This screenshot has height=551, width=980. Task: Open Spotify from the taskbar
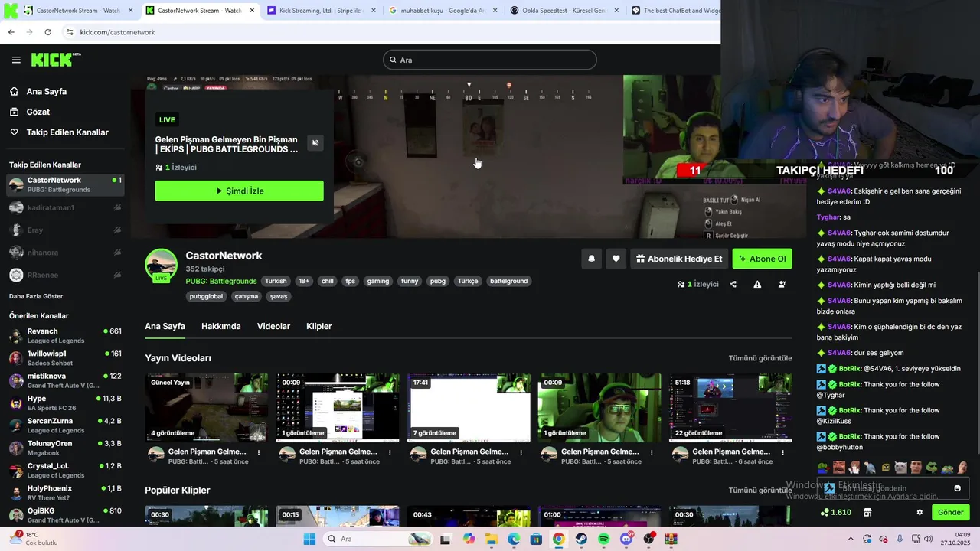[603, 539]
